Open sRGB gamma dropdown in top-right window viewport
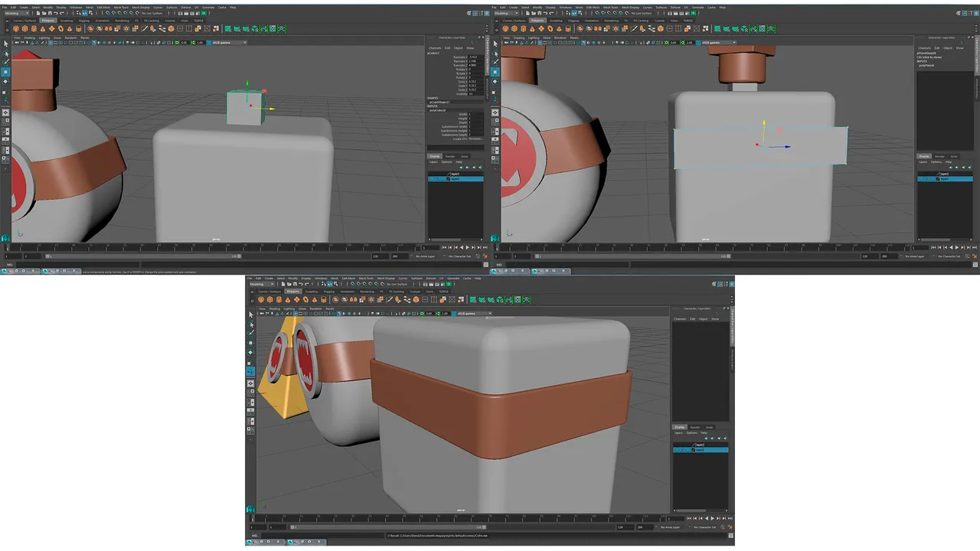 coord(718,43)
